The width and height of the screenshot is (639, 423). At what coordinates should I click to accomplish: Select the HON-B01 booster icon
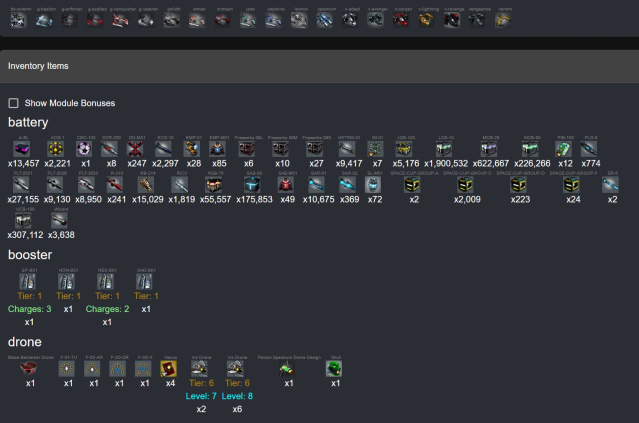pos(67,284)
